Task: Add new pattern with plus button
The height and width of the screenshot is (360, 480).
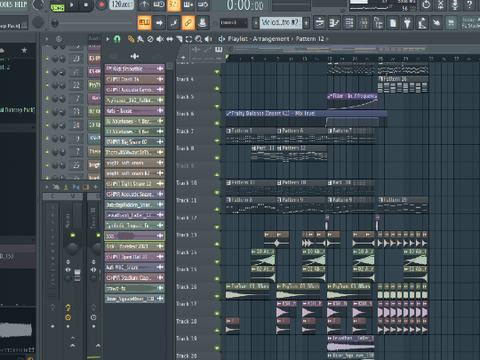Action: tap(306, 23)
